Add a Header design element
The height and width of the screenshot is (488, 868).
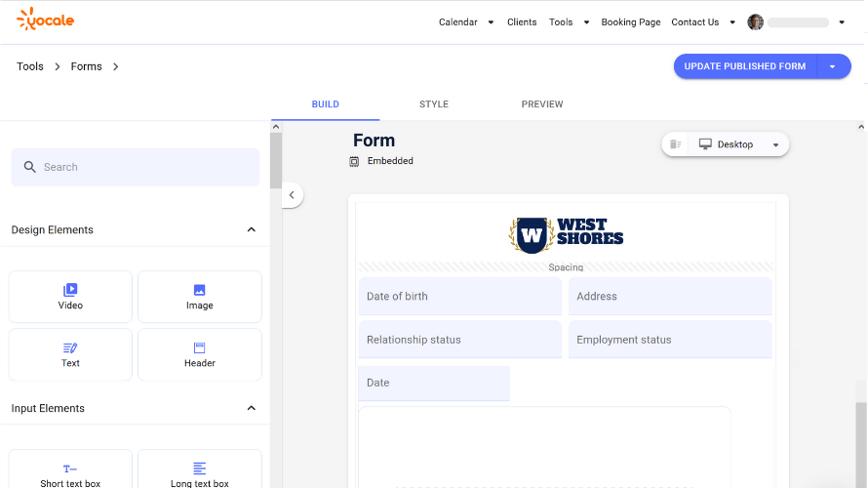coord(199,354)
